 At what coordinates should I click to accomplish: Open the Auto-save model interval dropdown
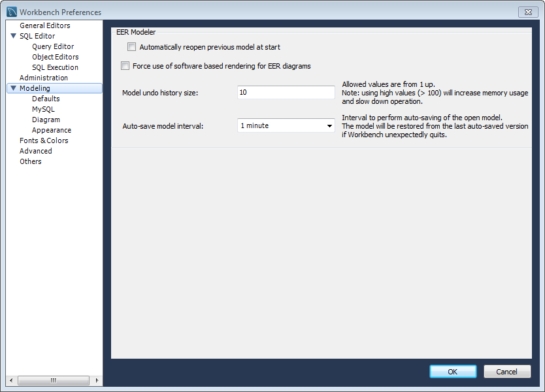[286, 125]
